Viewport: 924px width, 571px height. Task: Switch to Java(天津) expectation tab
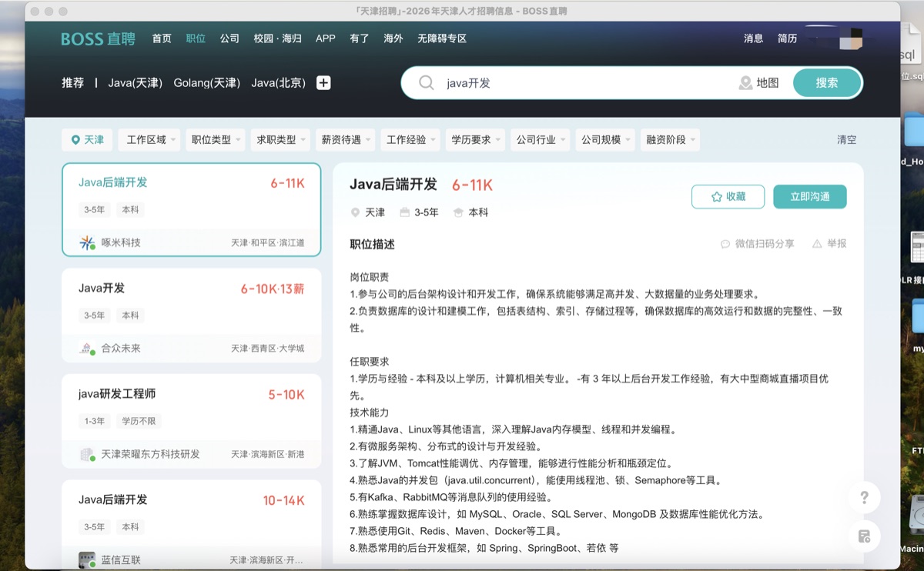136,83
